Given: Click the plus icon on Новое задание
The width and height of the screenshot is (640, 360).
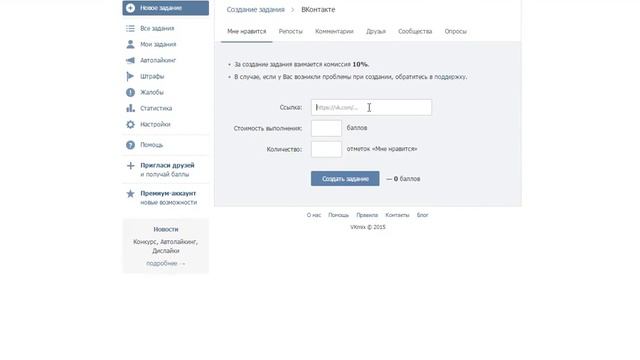Looking at the screenshot, I should click(x=130, y=8).
